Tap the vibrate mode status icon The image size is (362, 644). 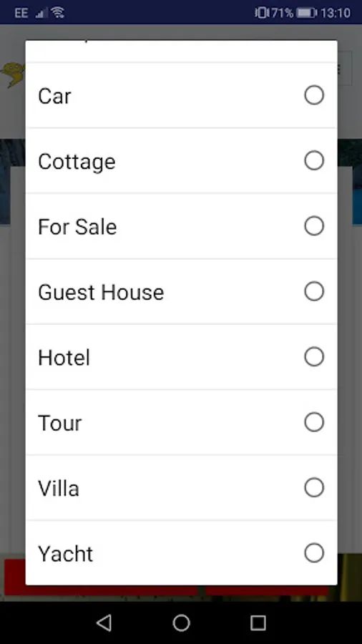point(260,13)
